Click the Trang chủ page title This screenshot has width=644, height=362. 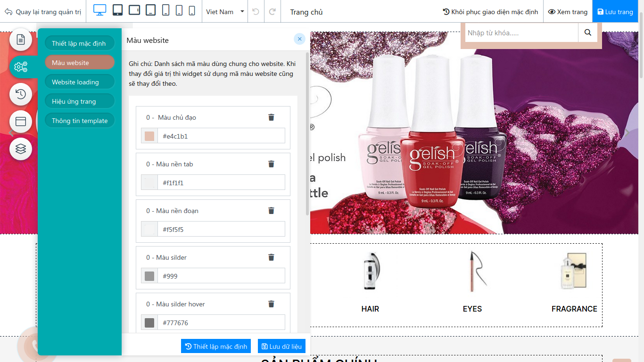pos(306,12)
